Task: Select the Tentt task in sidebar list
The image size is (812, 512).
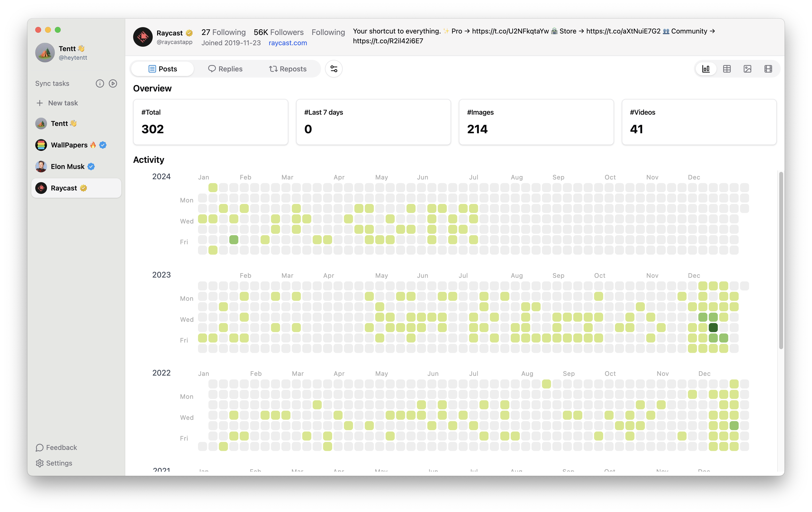Action: 76,123
